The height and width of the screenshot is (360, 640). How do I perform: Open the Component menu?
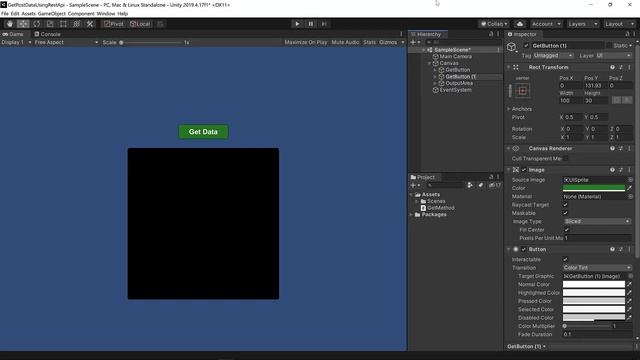(x=81, y=13)
